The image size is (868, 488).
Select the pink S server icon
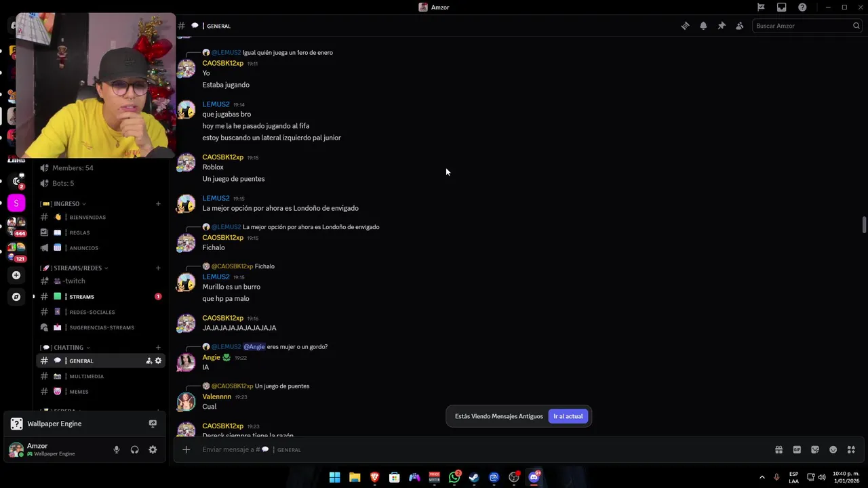(x=16, y=203)
